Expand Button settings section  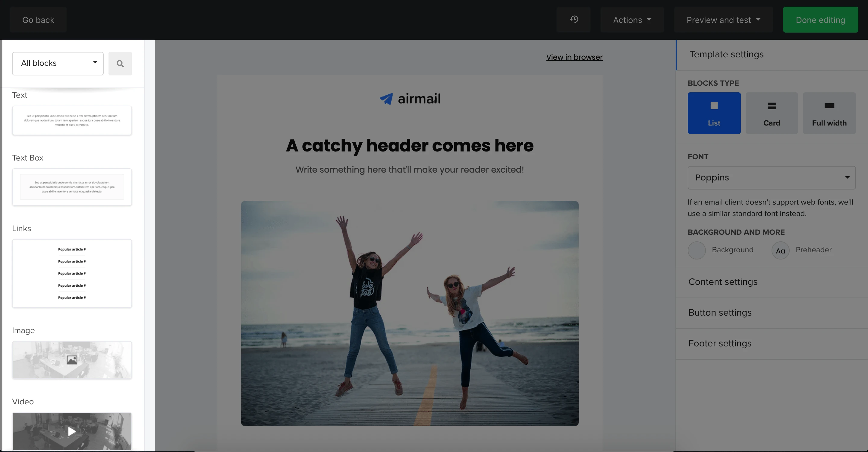(x=720, y=312)
